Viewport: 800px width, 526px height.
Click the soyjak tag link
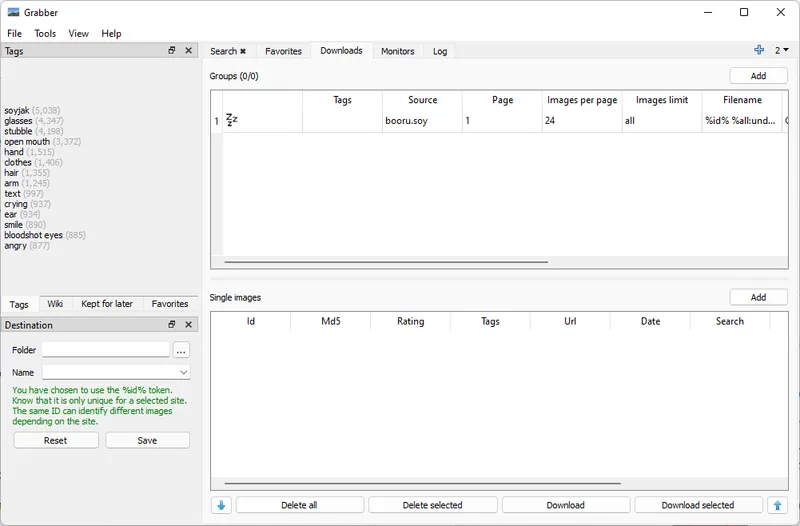[16, 110]
